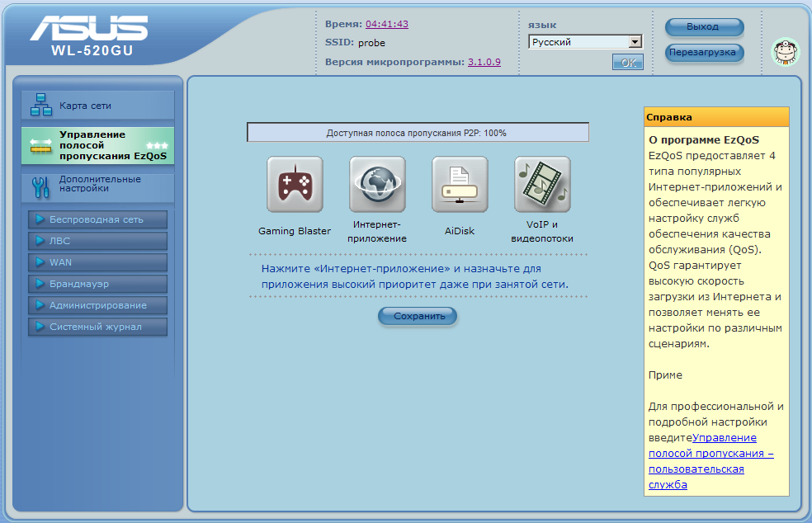Click the time link 04:41:43
The height and width of the screenshot is (523, 812).
pyautogui.click(x=387, y=24)
